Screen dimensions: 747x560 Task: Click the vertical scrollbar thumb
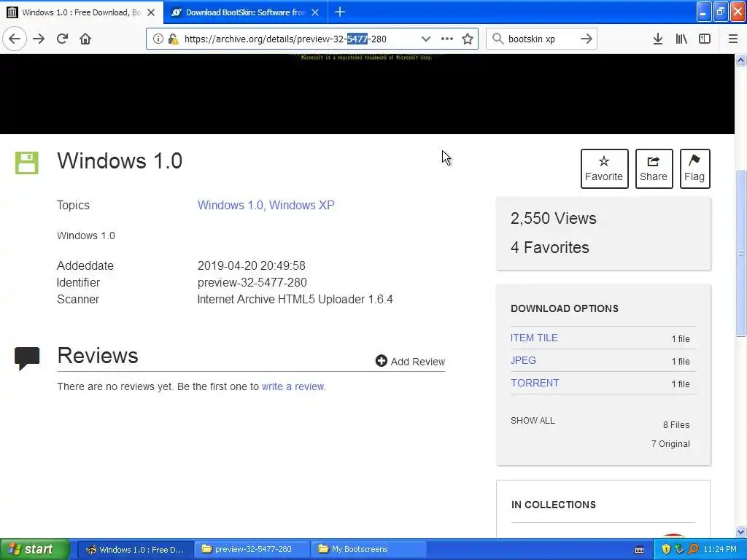pyautogui.click(x=741, y=253)
